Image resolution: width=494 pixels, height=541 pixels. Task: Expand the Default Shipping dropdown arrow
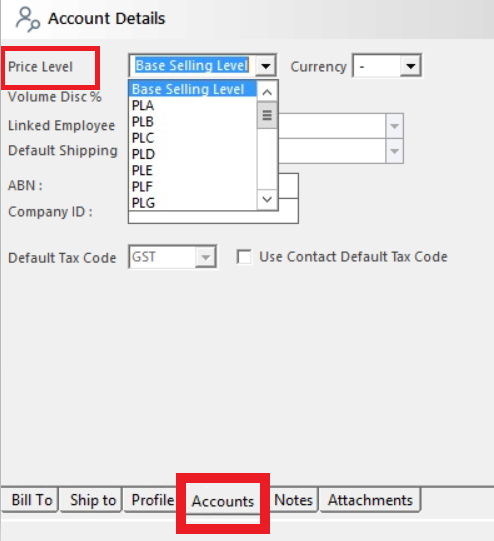click(x=394, y=151)
